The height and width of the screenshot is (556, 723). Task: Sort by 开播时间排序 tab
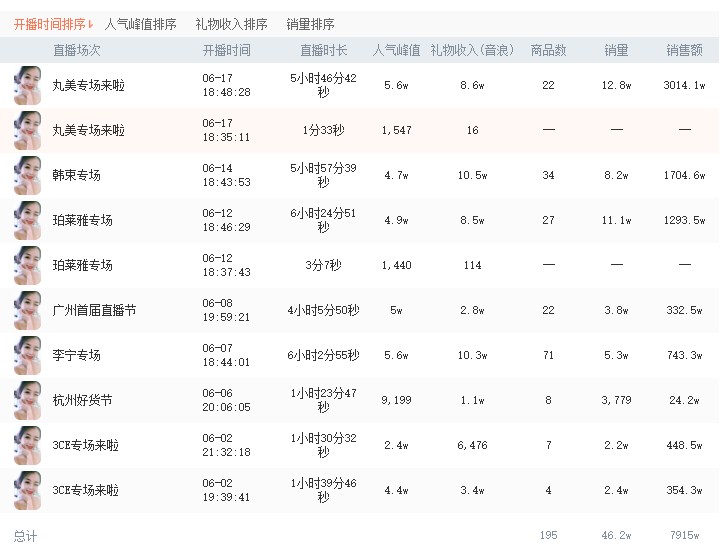[x=53, y=24]
